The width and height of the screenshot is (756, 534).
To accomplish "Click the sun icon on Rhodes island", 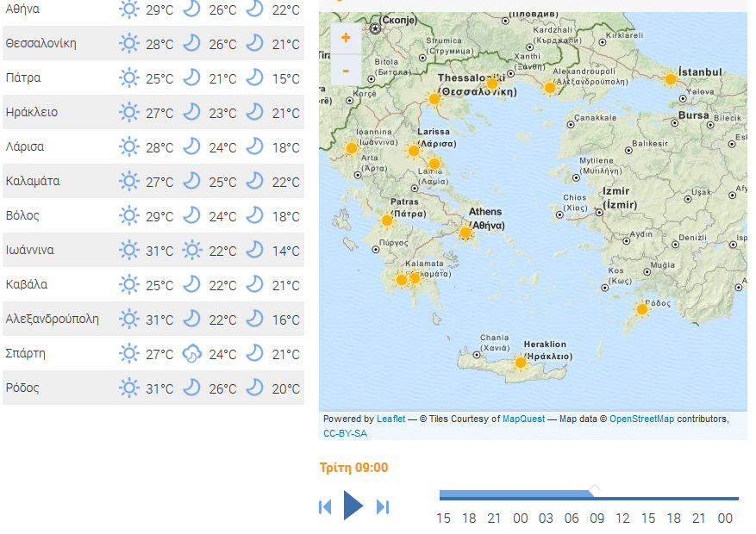I will click(641, 309).
